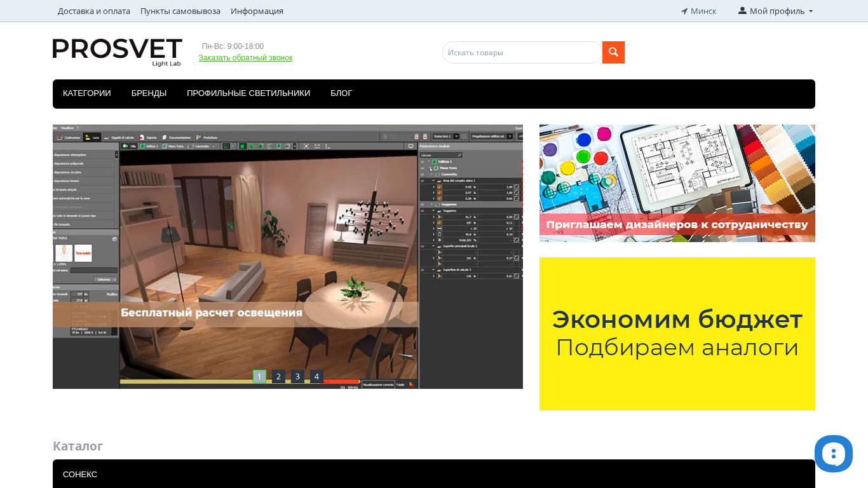Open ПРОФИЛЬНЫЕ СВЕТИЛЬНИКИ menu item
The height and width of the screenshot is (488, 868).
click(248, 93)
